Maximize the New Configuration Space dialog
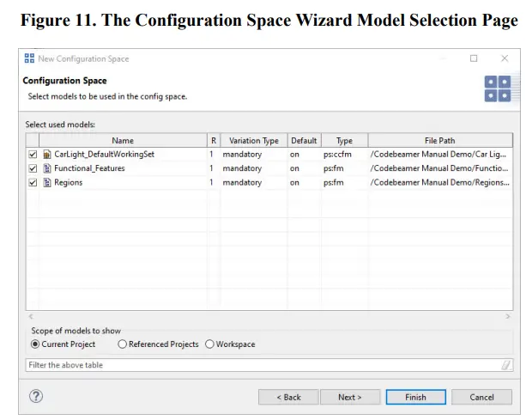The height and width of the screenshot is (420, 532). [474, 58]
